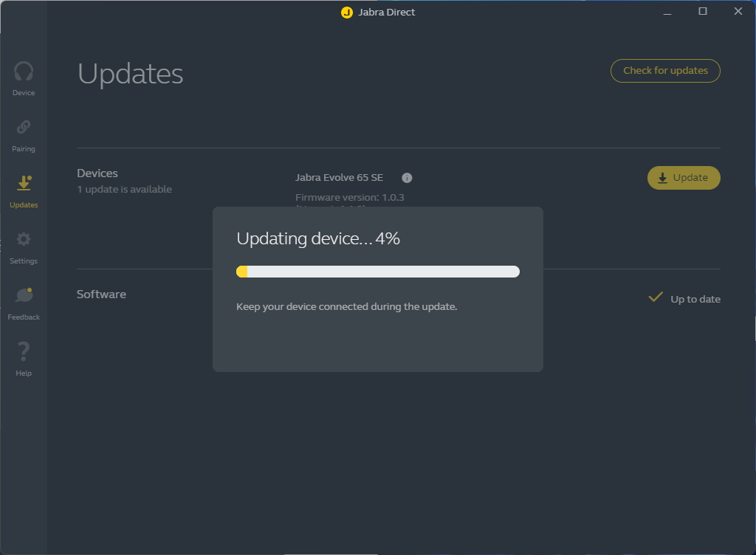Open the Feedback speech bubble icon
Screen dimensions: 756x555
point(24,295)
